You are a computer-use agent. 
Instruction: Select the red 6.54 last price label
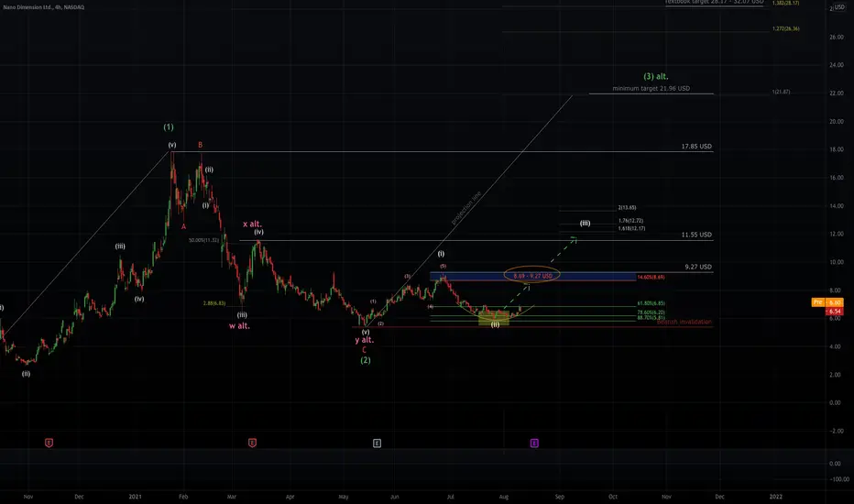click(x=835, y=312)
